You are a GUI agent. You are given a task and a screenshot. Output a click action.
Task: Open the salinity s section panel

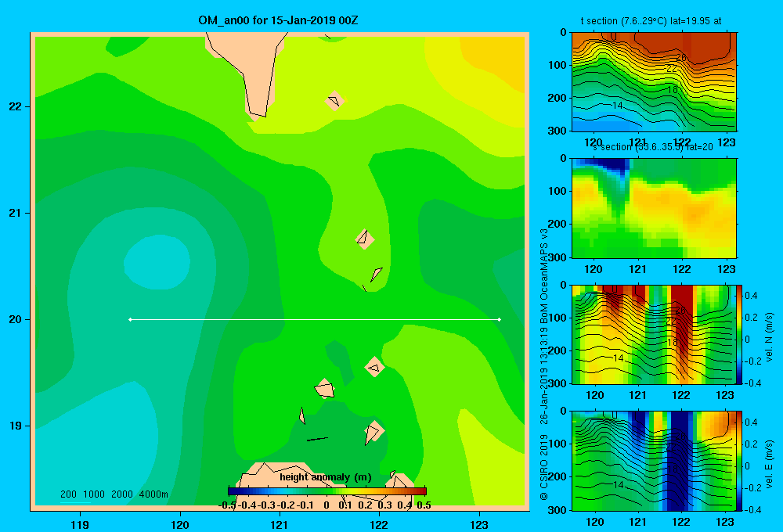(654, 208)
